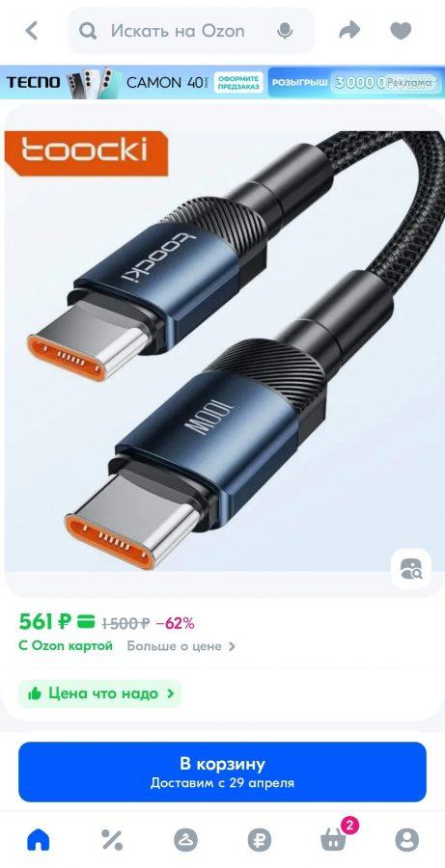The image size is (445, 868).
Task: Tap the microphone voice search icon
Action: 285,31
